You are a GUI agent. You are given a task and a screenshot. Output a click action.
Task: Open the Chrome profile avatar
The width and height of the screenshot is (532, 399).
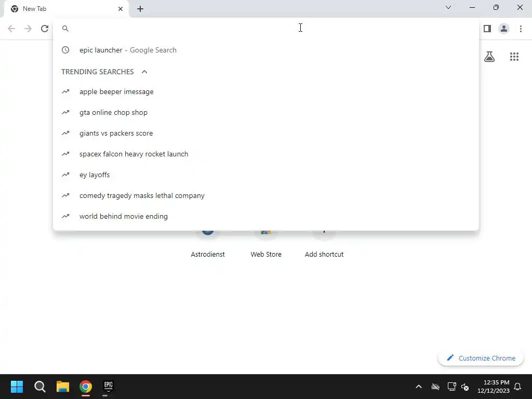point(504,29)
